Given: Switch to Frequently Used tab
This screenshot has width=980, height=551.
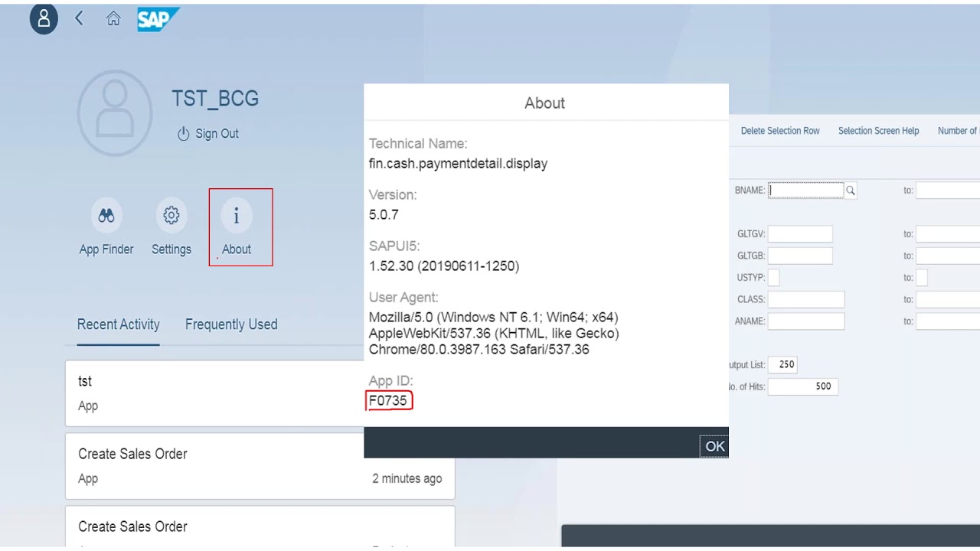Looking at the screenshot, I should pos(231,324).
